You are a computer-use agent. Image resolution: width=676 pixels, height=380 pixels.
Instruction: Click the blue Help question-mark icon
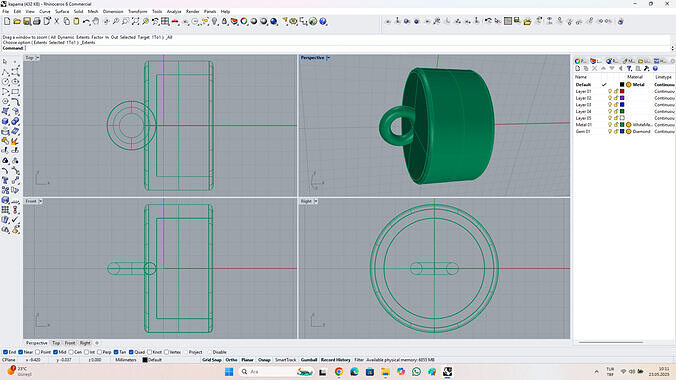[323, 21]
